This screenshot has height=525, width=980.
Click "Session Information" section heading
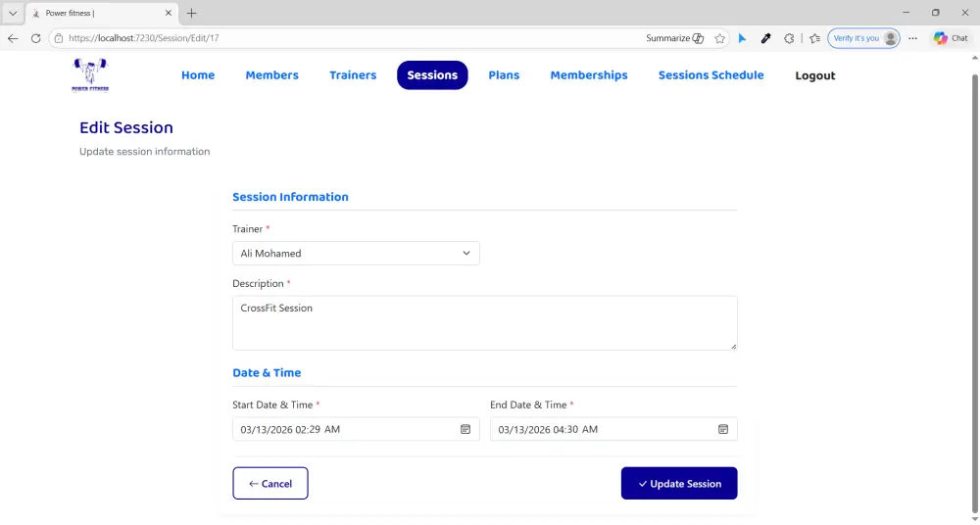point(291,197)
